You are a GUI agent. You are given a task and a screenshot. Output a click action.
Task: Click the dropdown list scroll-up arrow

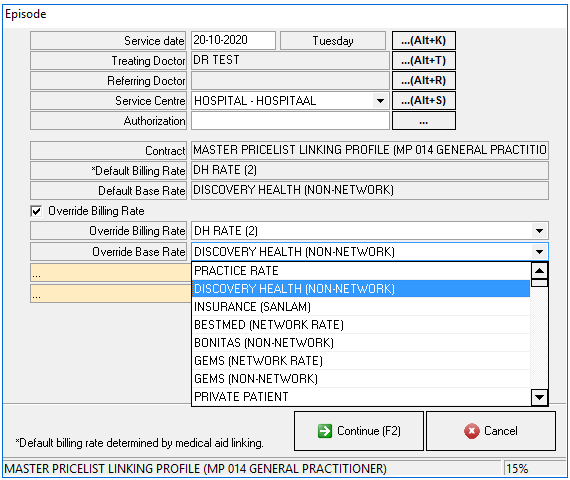[x=539, y=271]
